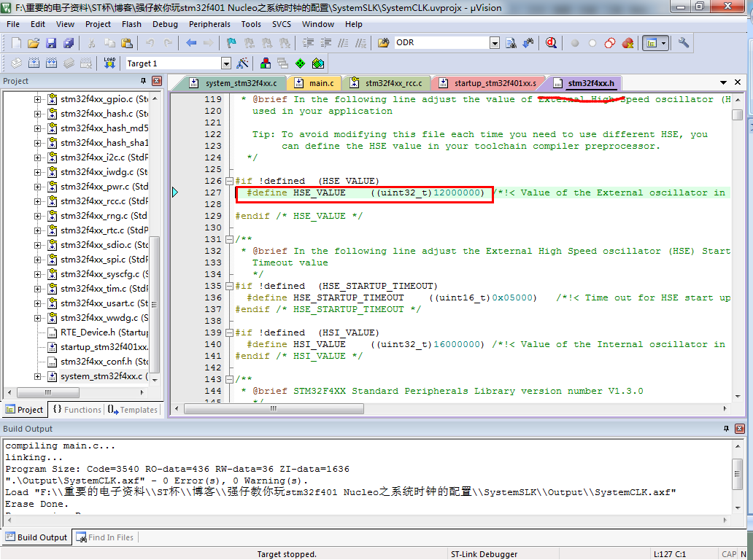Pin the Project panel with the pushpin

pyautogui.click(x=142, y=81)
